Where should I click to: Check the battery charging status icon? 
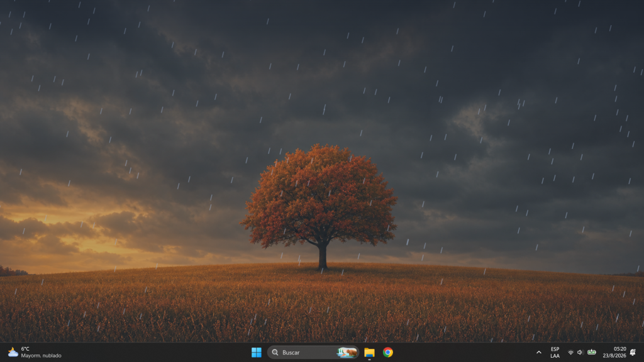tap(591, 352)
